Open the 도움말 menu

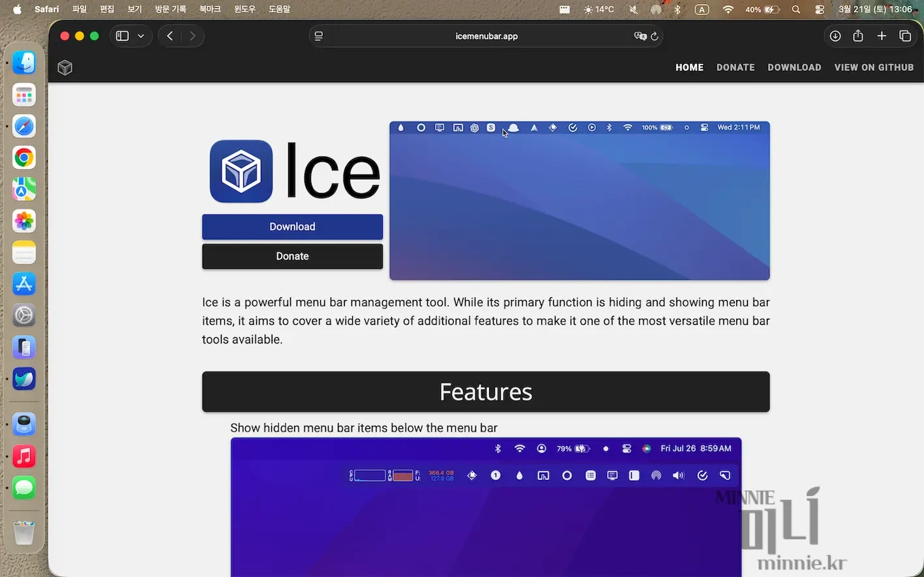pos(279,9)
